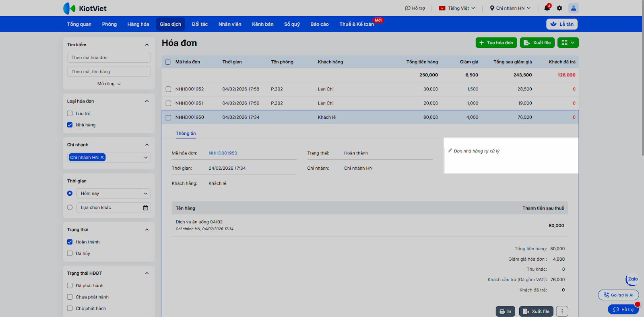Select invoice NHHD001952 checkbox
Screen dimensions: 644x317
point(168,89)
